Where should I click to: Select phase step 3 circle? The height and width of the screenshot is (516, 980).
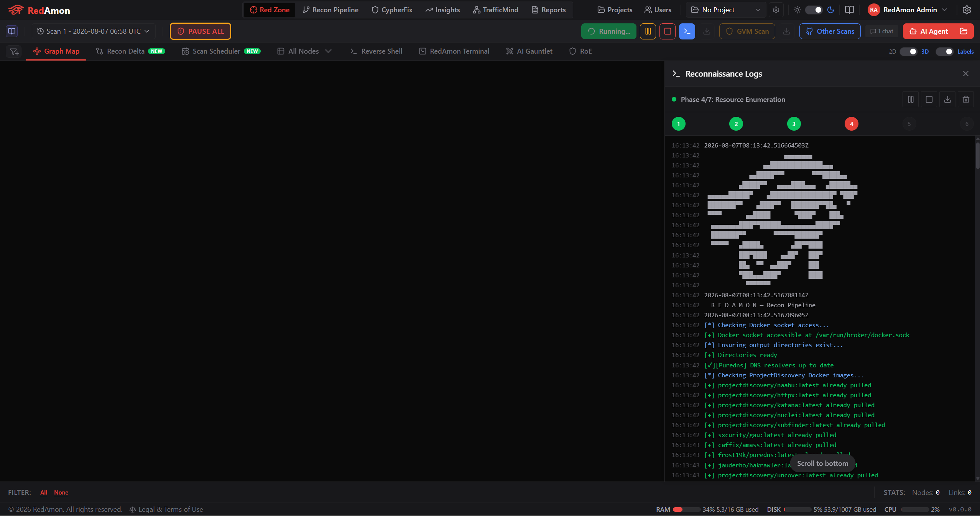tap(794, 124)
